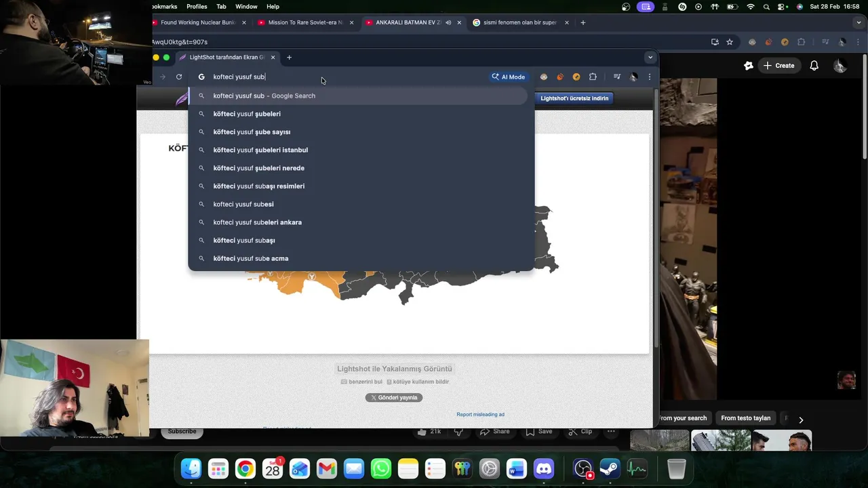Select the 'kofteci yusuf sube acma' suggestion
Screen dimensions: 868x488
pos(361,258)
